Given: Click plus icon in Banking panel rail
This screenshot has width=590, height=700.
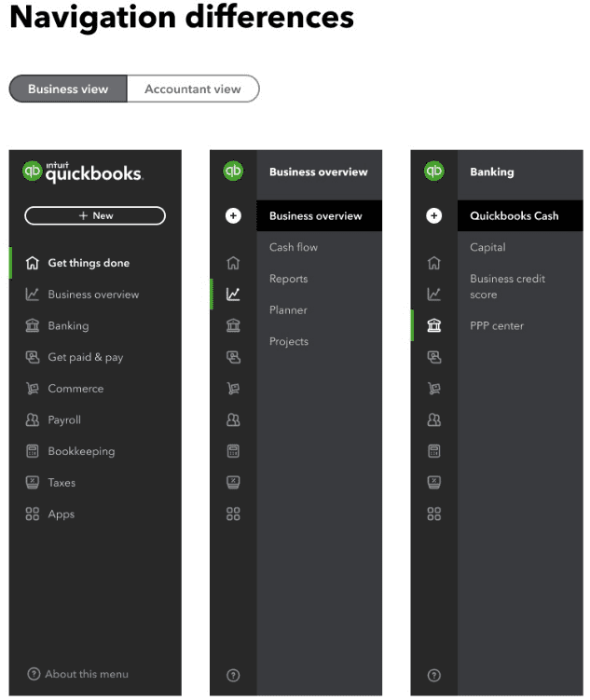Looking at the screenshot, I should pyautogui.click(x=433, y=216).
